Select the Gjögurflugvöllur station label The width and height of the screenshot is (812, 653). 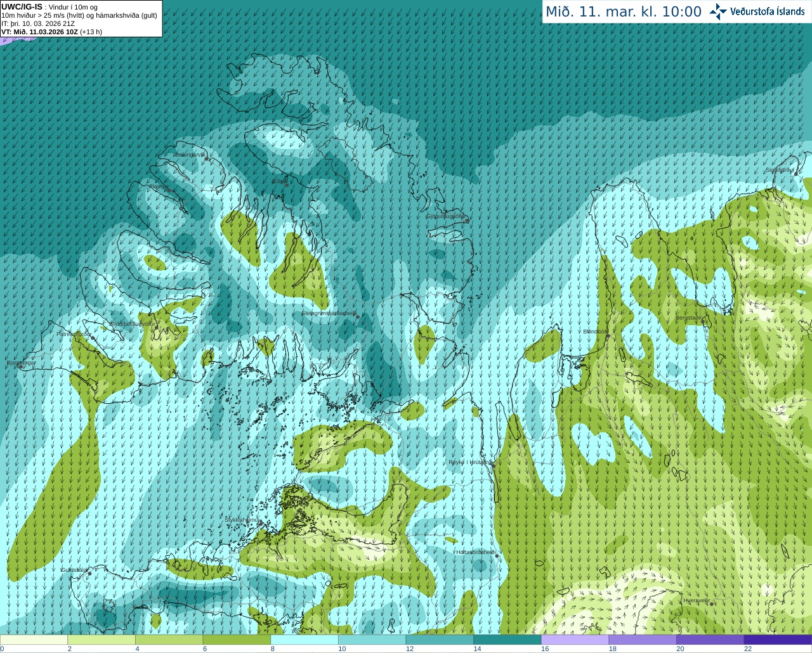point(446,216)
